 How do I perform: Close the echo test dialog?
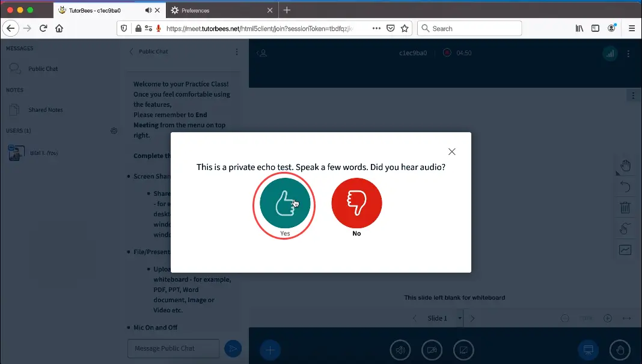(452, 152)
